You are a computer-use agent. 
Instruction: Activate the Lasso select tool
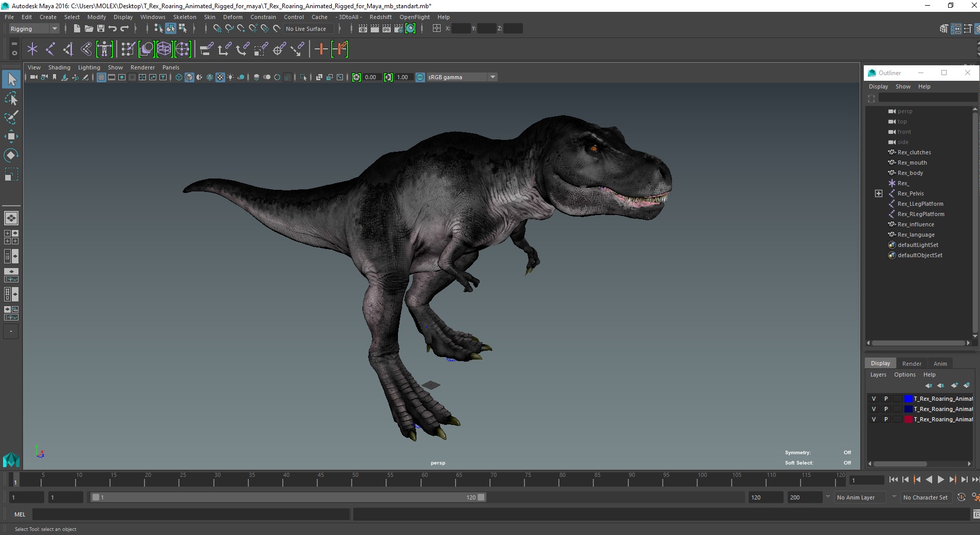11,98
